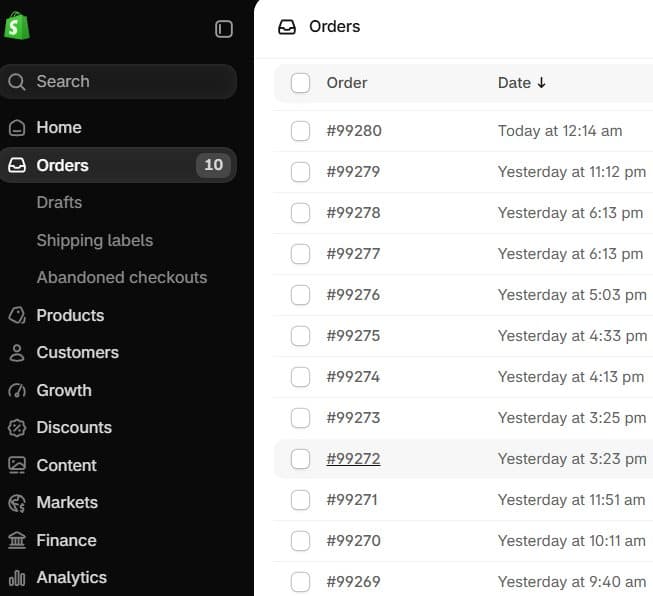Open underlined order #99272 link
Viewport: 653px width, 596px height.
coord(353,459)
